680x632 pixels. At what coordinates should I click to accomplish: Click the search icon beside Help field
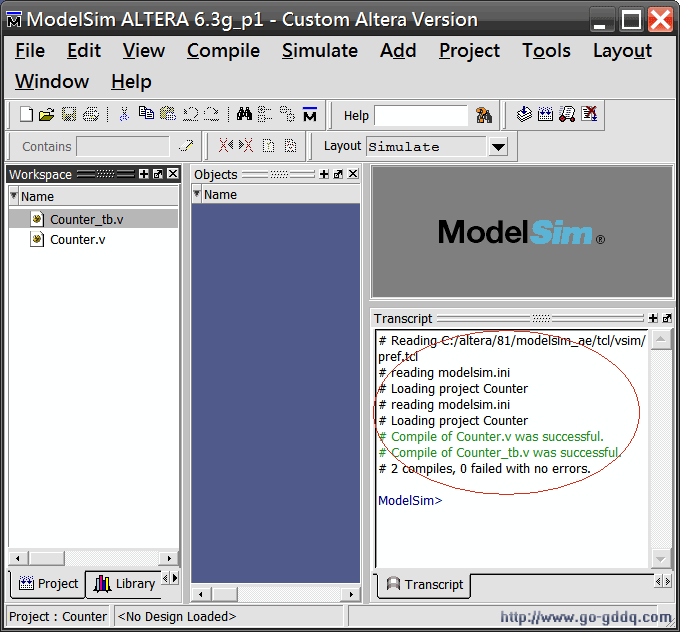[484, 115]
